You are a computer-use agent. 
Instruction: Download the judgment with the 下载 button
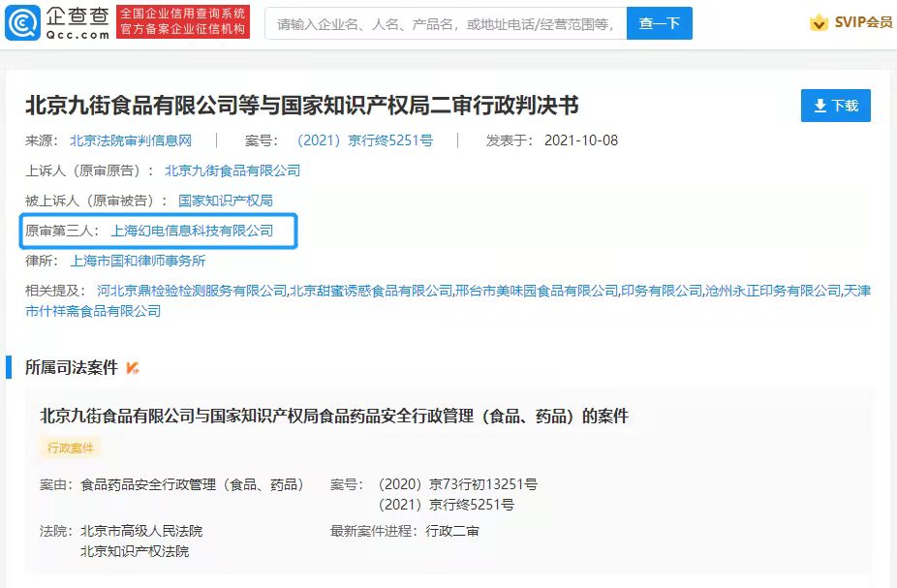835,106
